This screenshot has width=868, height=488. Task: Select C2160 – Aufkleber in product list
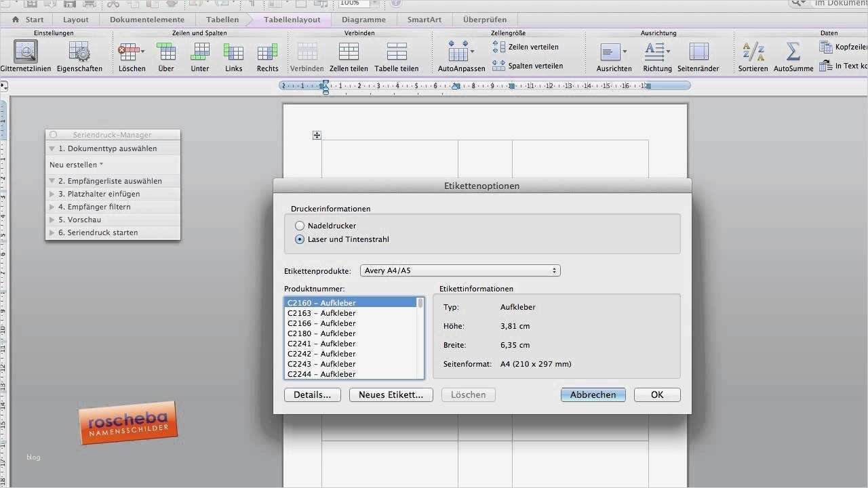click(x=351, y=303)
